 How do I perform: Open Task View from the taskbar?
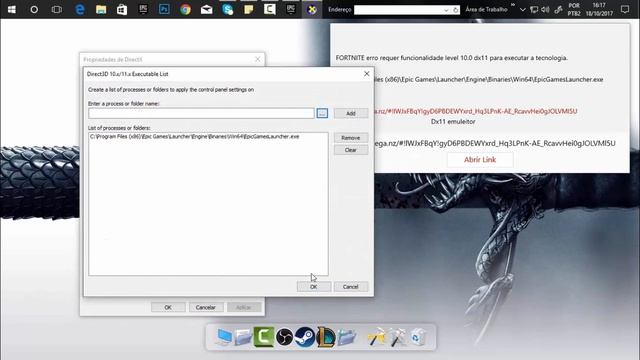pos(57,9)
